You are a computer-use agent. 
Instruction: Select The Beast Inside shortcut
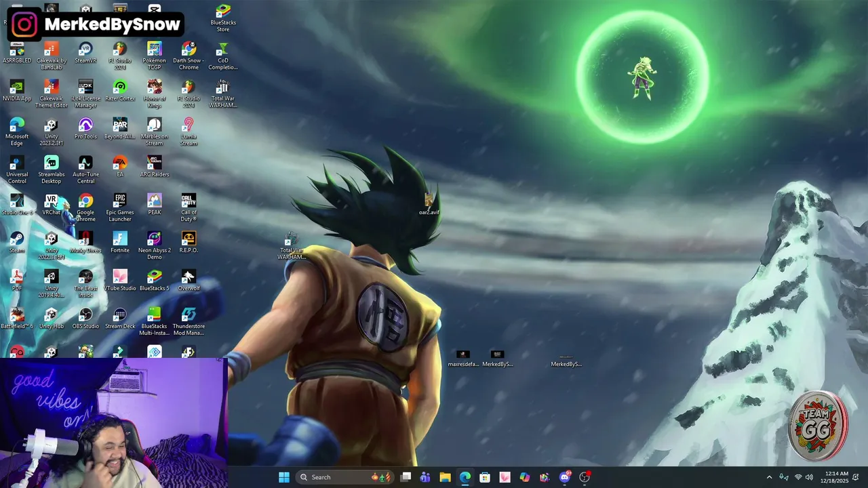85,284
